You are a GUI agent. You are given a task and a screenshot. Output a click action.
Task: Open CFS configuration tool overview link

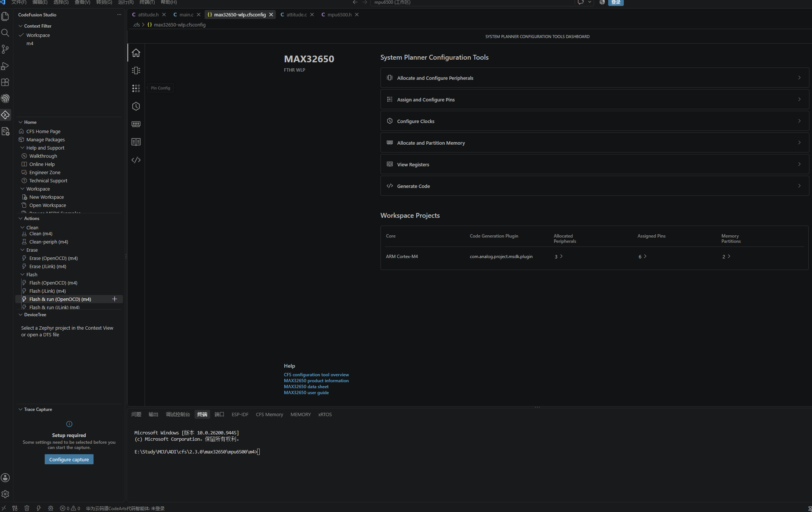tap(316, 375)
